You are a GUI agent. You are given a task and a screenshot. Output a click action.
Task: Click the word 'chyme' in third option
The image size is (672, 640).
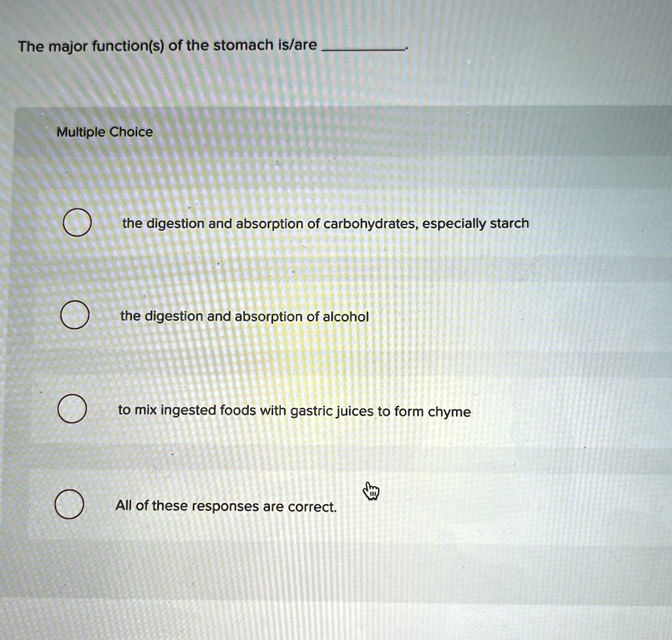tap(449, 412)
